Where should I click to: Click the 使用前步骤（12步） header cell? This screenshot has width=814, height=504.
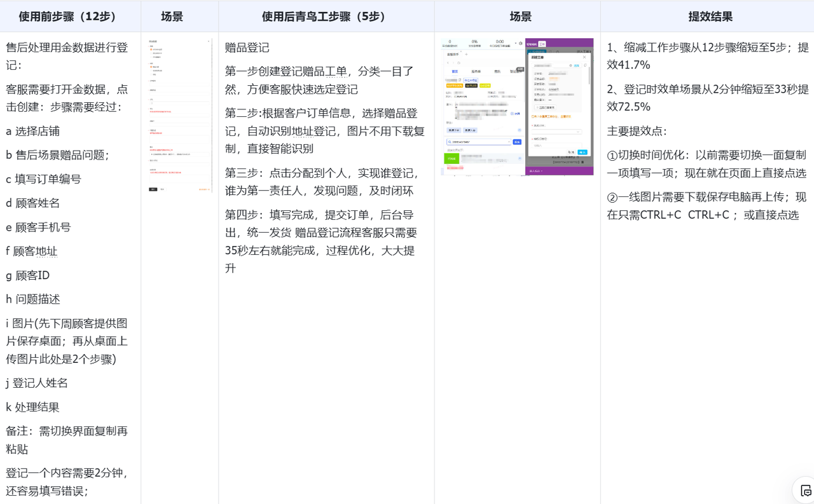pyautogui.click(x=70, y=17)
